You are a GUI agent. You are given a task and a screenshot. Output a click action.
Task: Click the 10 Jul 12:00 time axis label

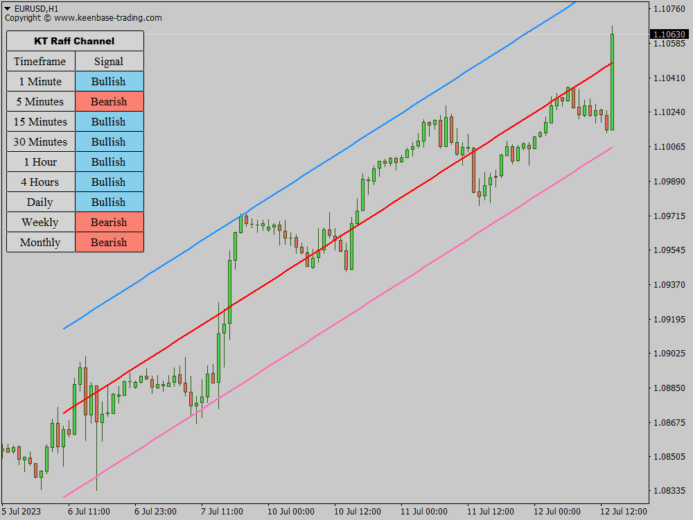tap(358, 512)
